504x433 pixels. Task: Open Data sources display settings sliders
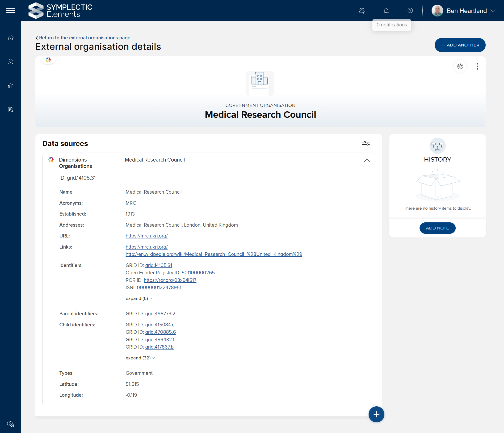pyautogui.click(x=365, y=143)
